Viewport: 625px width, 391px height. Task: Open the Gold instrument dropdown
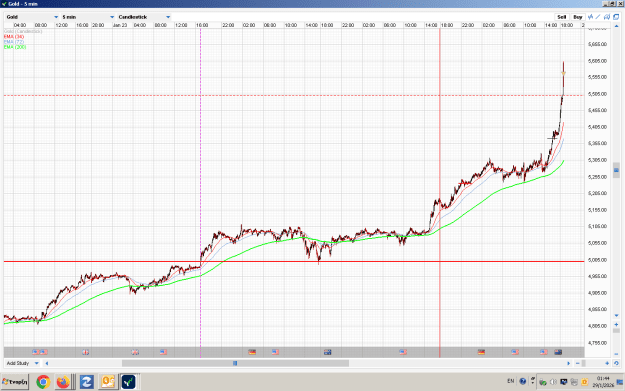[32, 17]
